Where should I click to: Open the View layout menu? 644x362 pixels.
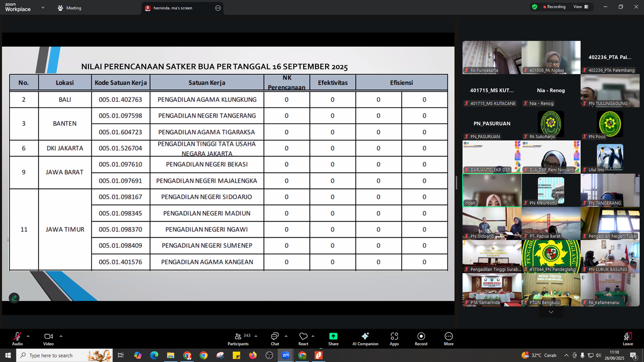tap(580, 7)
